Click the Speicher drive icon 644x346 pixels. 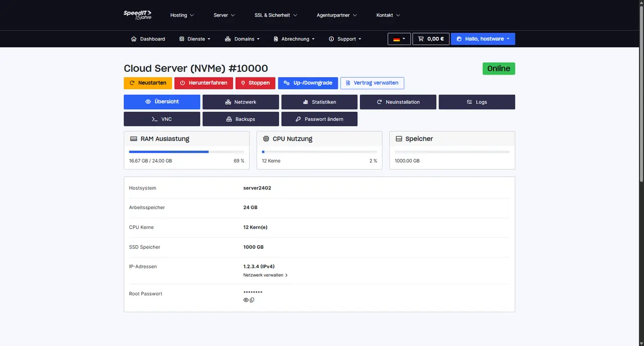point(399,139)
